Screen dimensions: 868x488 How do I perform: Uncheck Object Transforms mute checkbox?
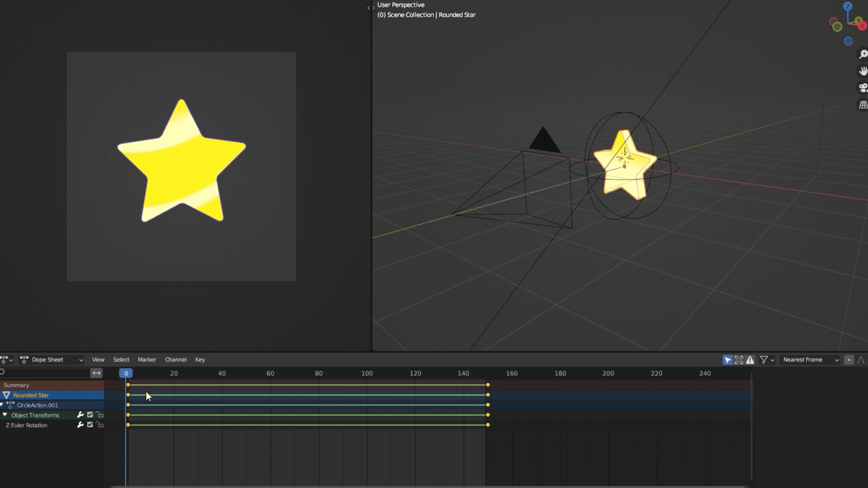coord(90,415)
